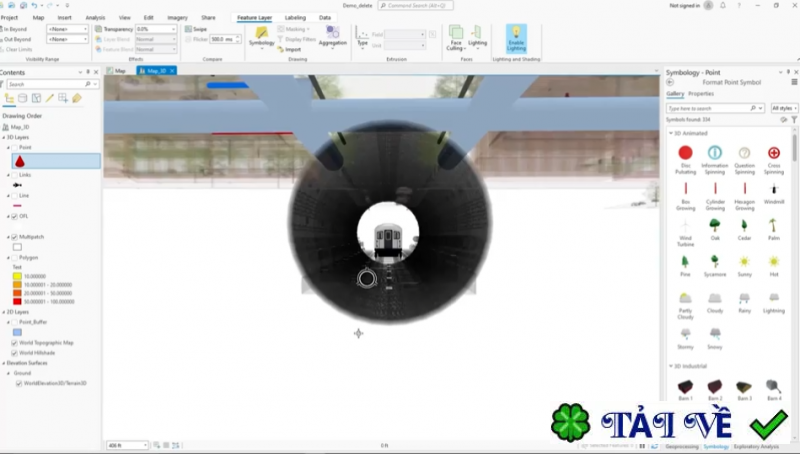Choose the Palm tree symbol
This screenshot has height=454, width=800.
point(774,230)
